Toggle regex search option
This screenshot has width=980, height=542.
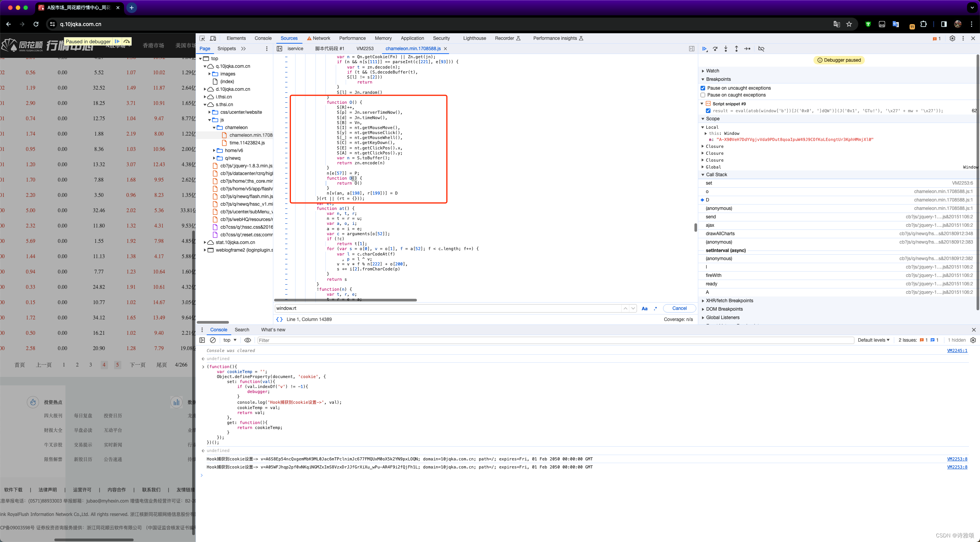(655, 308)
